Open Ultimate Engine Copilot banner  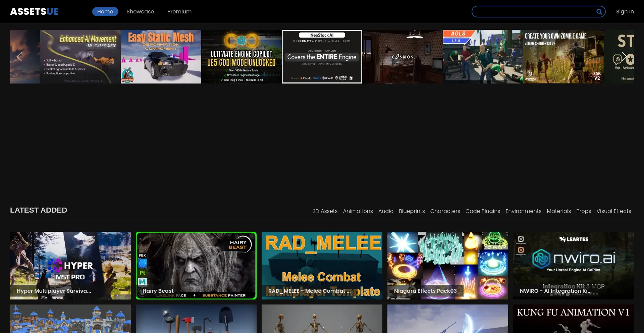(241, 57)
